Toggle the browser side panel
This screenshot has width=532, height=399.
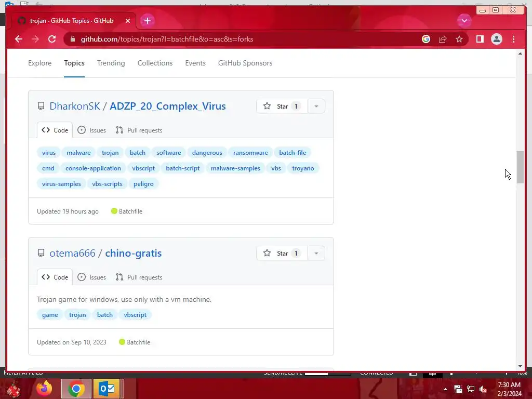pyautogui.click(x=480, y=39)
